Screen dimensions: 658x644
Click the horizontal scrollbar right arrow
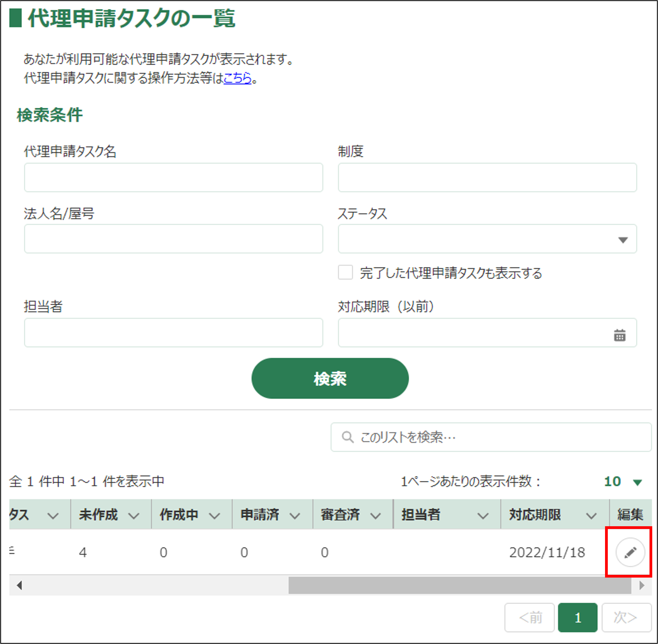[642, 585]
